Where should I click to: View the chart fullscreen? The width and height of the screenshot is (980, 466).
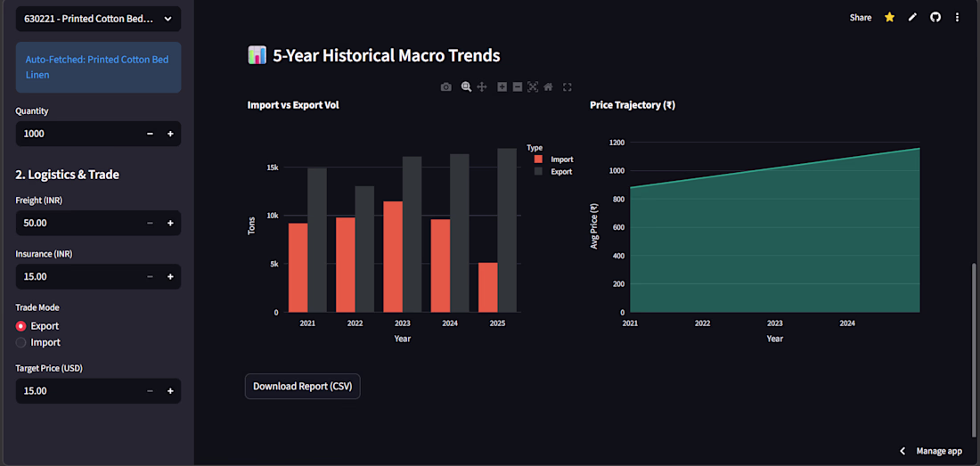click(568, 86)
